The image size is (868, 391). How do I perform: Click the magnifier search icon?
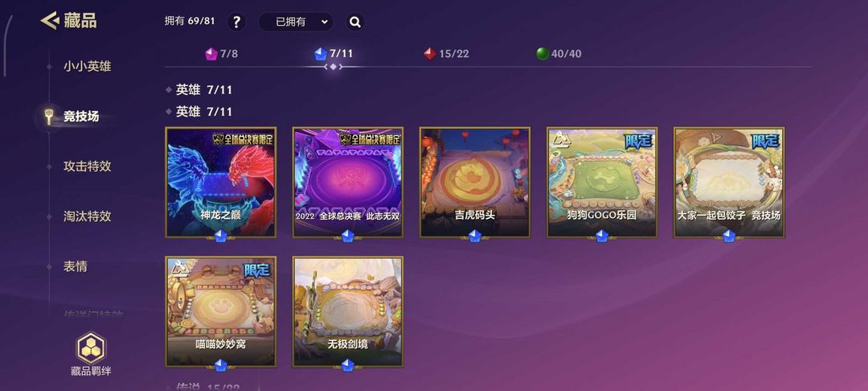[355, 23]
